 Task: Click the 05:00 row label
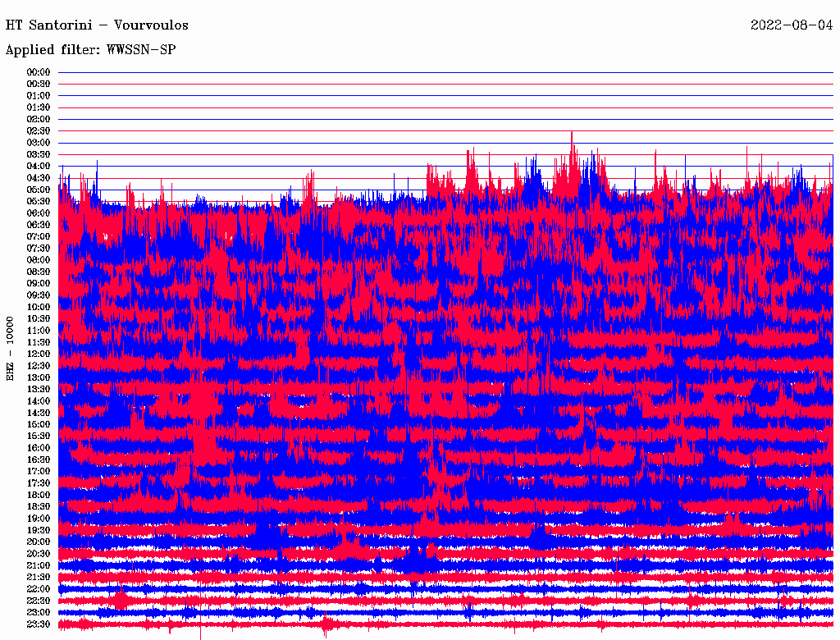tap(39, 190)
